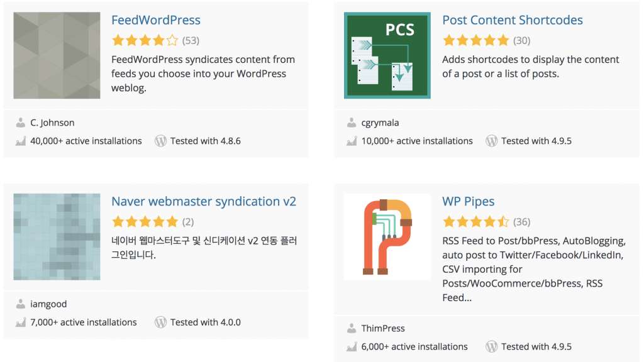Open the FeedWordPress plugin title link
Screen dimensions: 644x362
[x=155, y=20]
